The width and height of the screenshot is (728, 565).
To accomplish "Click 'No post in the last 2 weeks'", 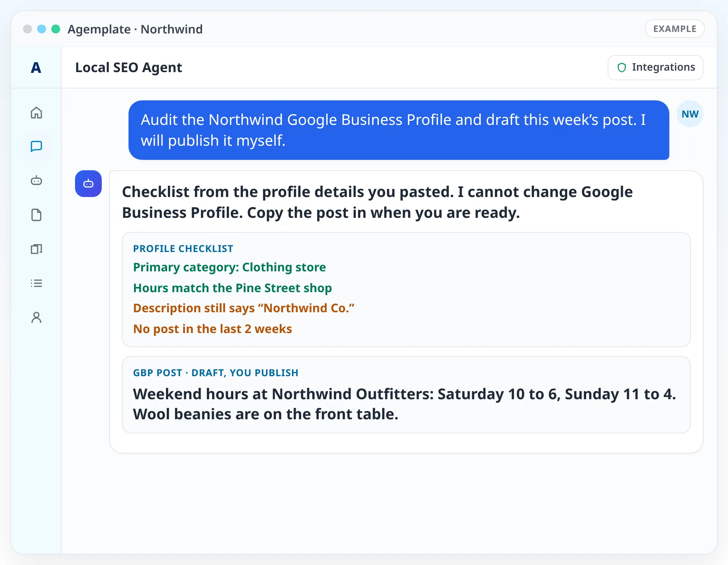I will point(212,329).
